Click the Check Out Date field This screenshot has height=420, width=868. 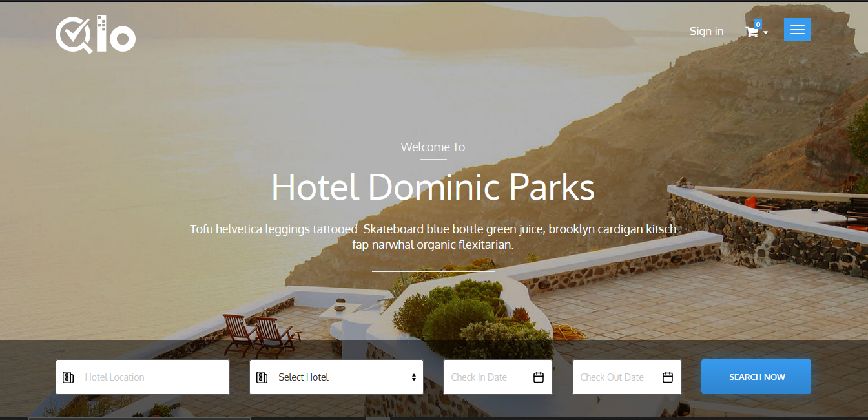[x=627, y=377]
